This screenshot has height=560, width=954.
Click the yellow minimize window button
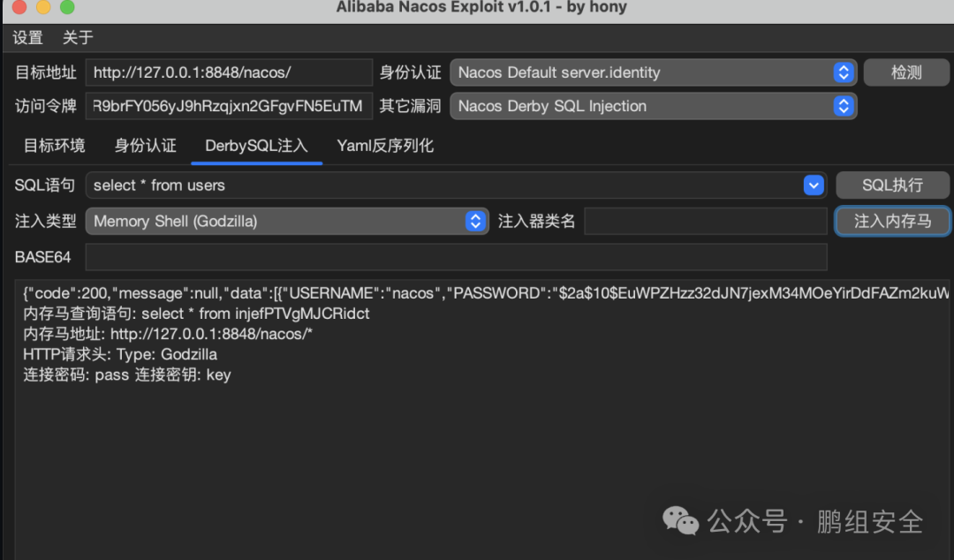pyautogui.click(x=43, y=6)
